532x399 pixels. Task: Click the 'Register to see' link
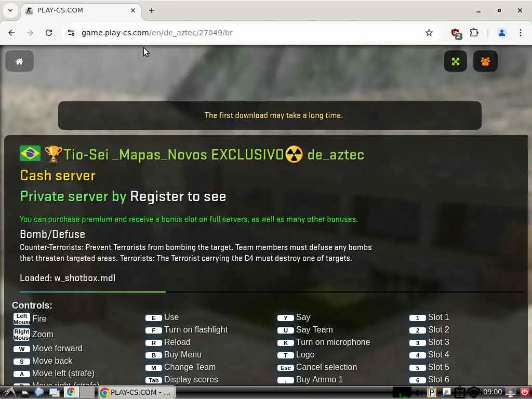point(178,196)
